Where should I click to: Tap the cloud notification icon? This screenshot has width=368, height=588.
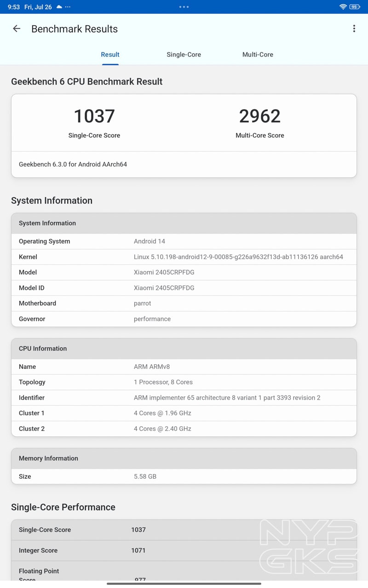pyautogui.click(x=59, y=7)
